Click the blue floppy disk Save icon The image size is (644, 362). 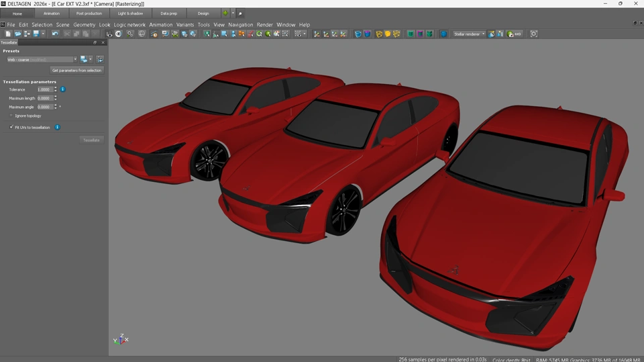click(36, 34)
